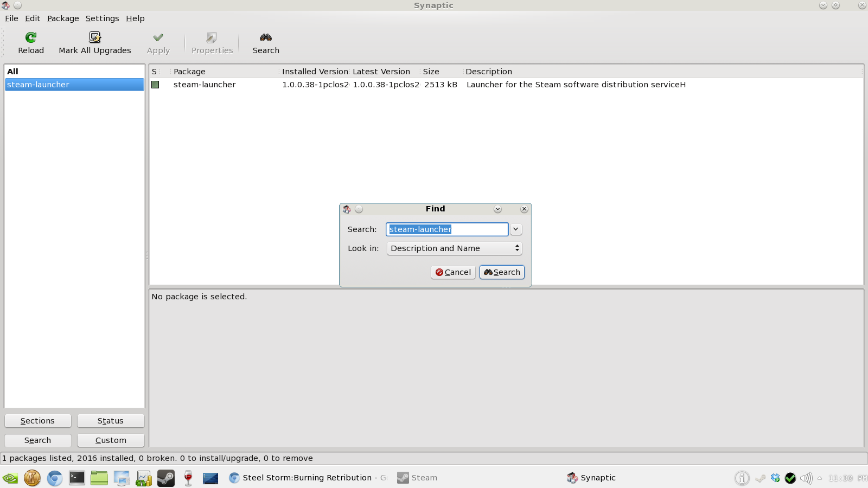This screenshot has width=868, height=488.
Task: Click the bottom-left Search filter button
Action: point(38,440)
